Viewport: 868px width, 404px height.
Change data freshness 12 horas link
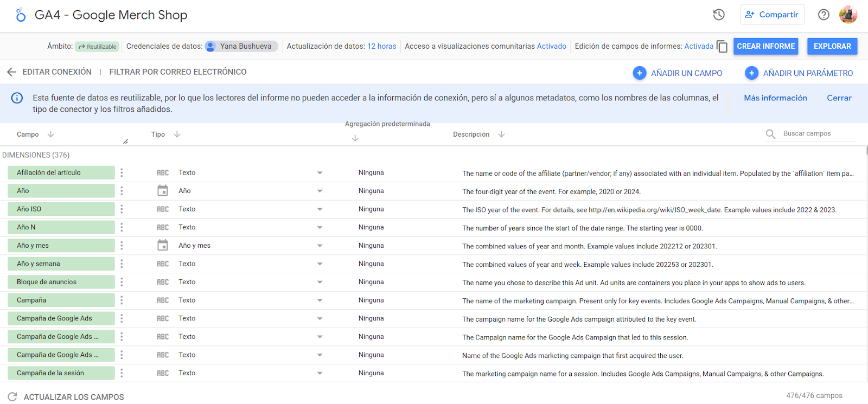(382, 47)
